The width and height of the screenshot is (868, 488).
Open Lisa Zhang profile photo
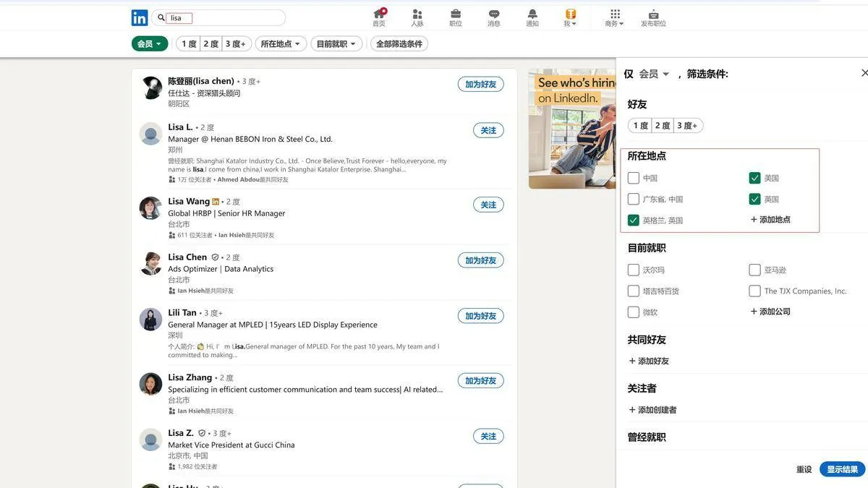pos(151,384)
